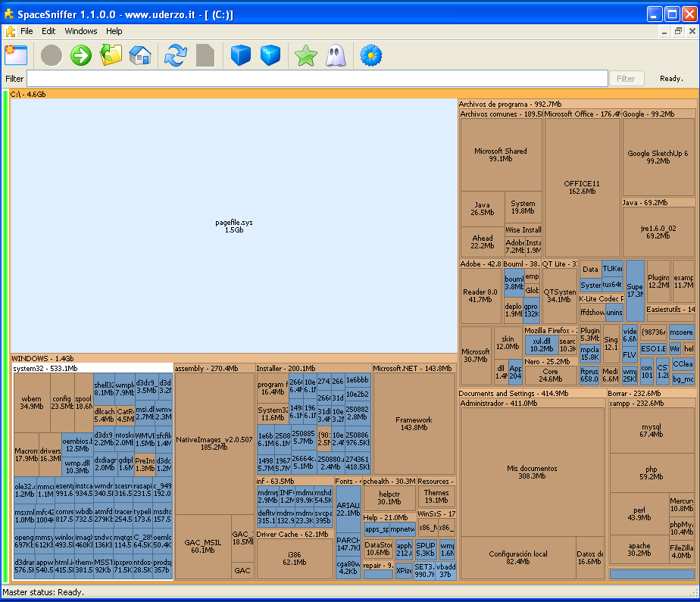This screenshot has height=602, width=700.
Task: Select the wbem 34.9Mb block
Action: [x=32, y=403]
